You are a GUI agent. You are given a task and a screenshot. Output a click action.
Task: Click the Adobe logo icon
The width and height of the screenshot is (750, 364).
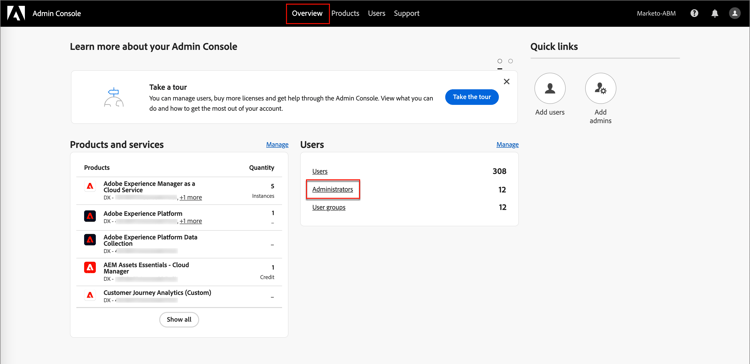(16, 13)
